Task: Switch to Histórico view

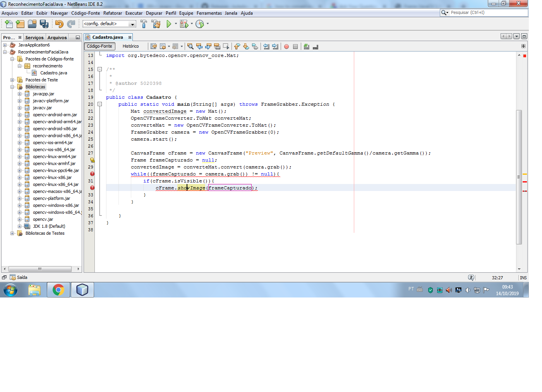Action: coord(130,46)
